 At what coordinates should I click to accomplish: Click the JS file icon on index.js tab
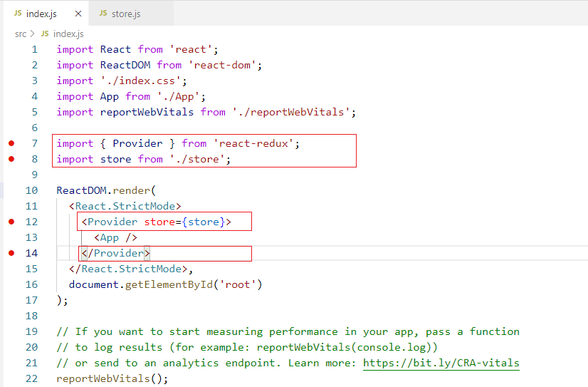[17, 14]
